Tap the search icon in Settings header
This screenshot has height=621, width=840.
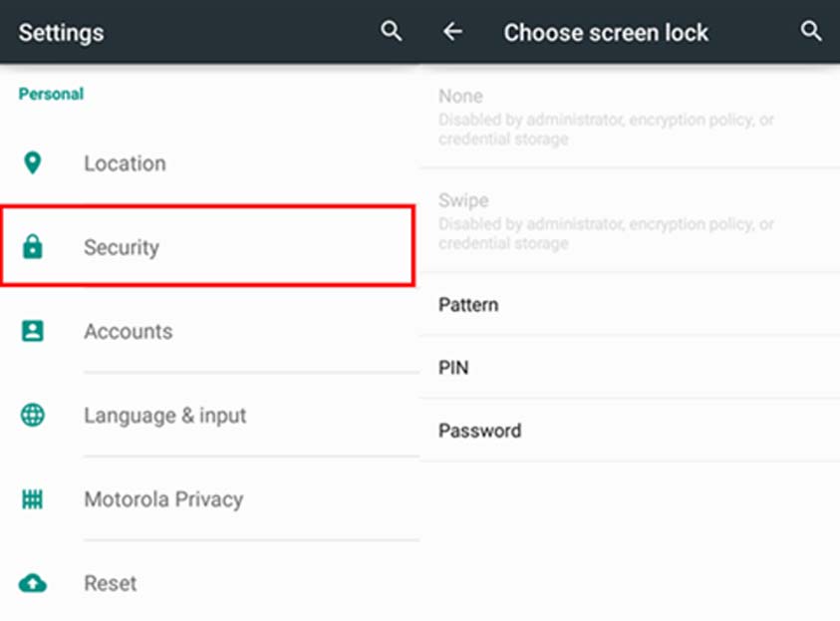click(392, 32)
